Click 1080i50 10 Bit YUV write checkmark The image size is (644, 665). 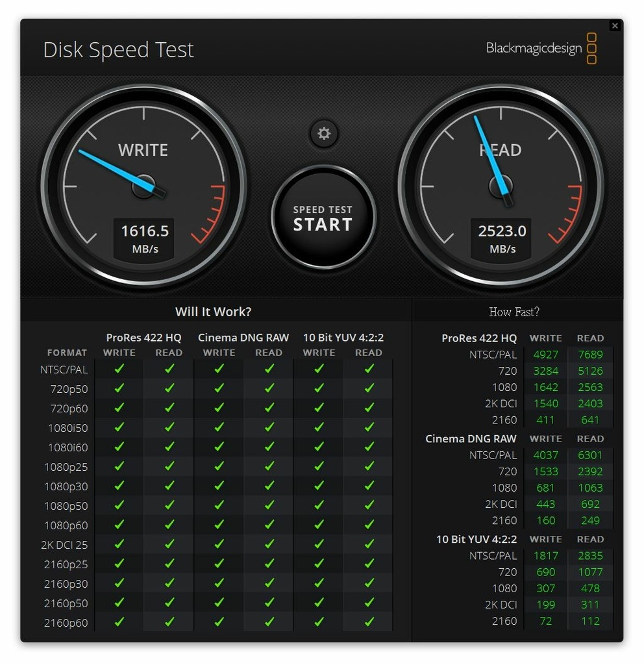319,427
